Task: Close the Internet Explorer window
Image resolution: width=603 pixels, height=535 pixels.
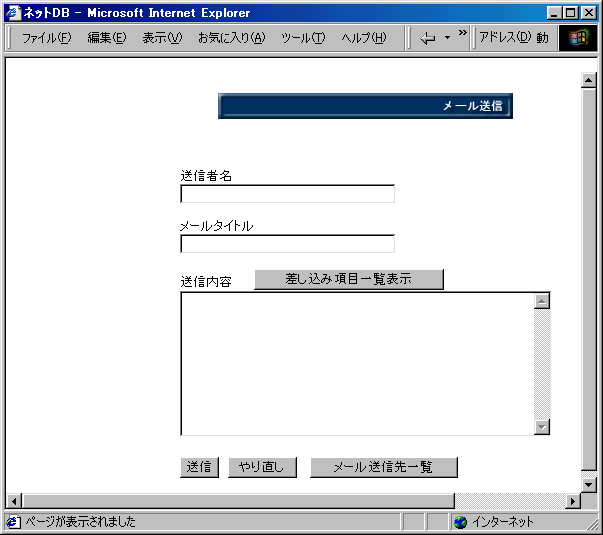Action: (x=588, y=13)
